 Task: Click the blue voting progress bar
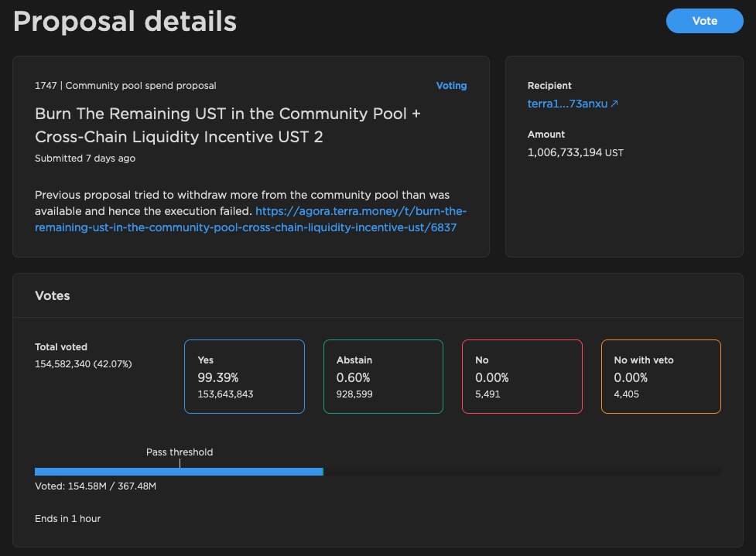[x=178, y=471]
